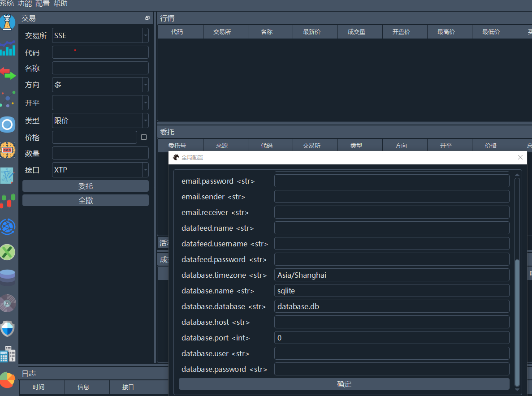The image size is (532, 396).
Task: Click the 委托号 column header in 委托 table
Action: tap(181, 146)
